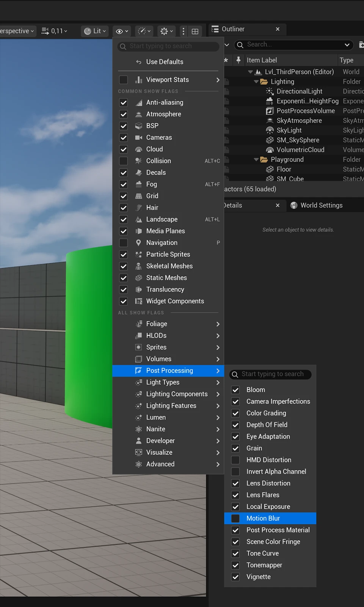Viewport: 364px width, 607px height.
Task: Switch to the World Settings tab
Action: point(322,205)
